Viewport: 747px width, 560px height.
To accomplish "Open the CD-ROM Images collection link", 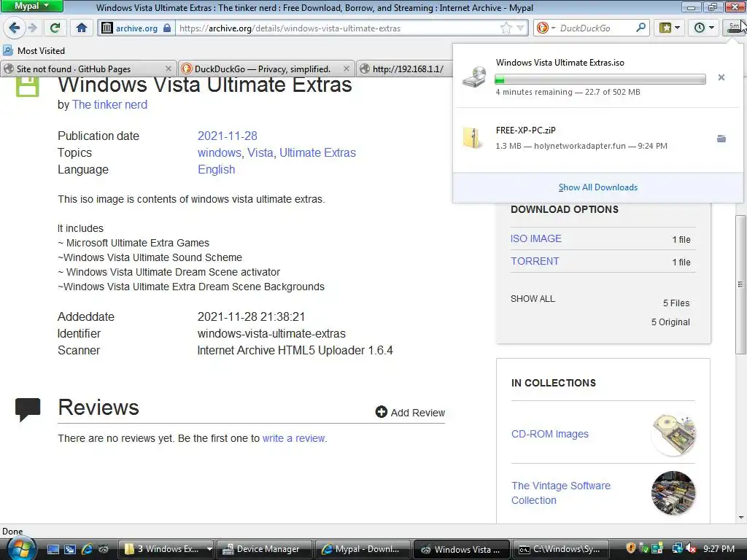I will pyautogui.click(x=550, y=434).
